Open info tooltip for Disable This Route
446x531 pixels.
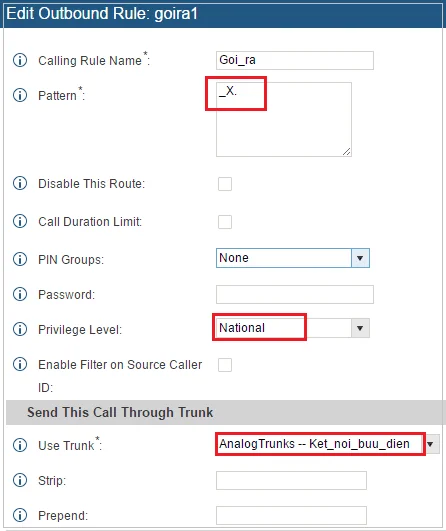tap(20, 183)
